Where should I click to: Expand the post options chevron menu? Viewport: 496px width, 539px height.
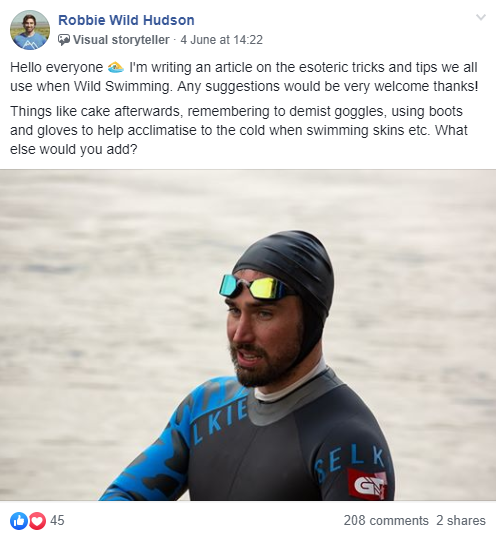click(x=481, y=17)
